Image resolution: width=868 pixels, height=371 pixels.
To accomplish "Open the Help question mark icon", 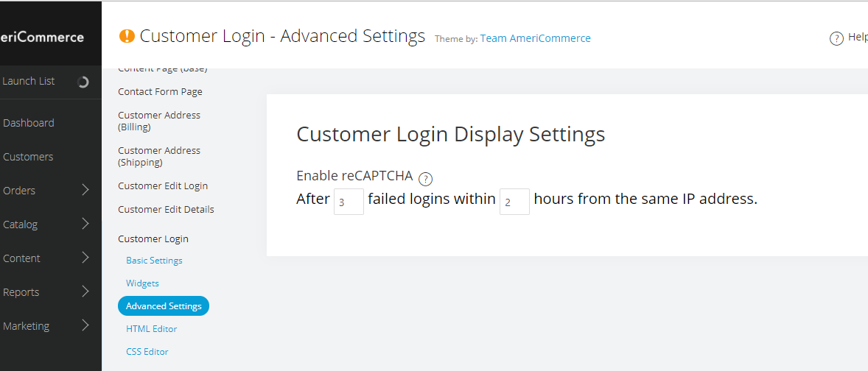I will (x=836, y=38).
